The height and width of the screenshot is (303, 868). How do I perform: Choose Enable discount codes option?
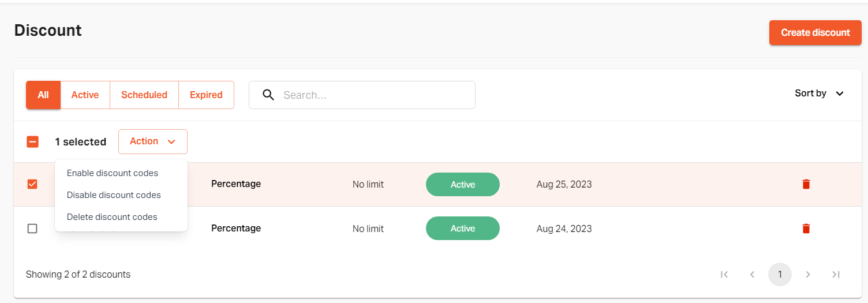(113, 173)
